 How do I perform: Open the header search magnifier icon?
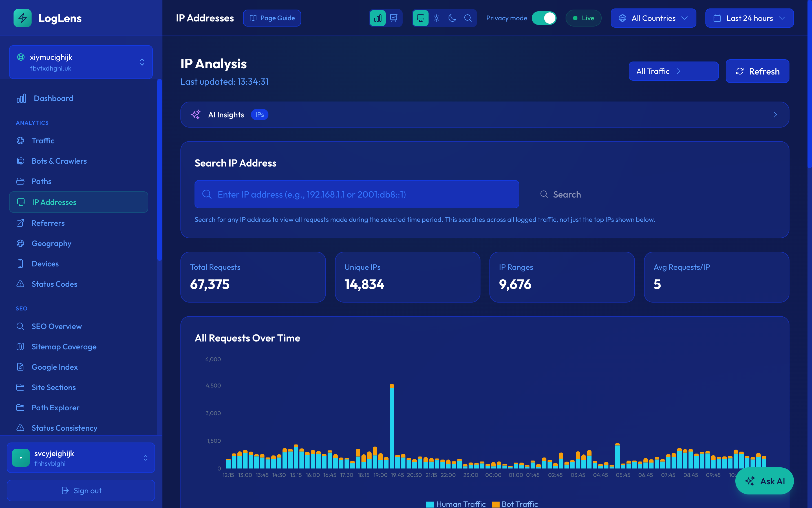coord(468,18)
